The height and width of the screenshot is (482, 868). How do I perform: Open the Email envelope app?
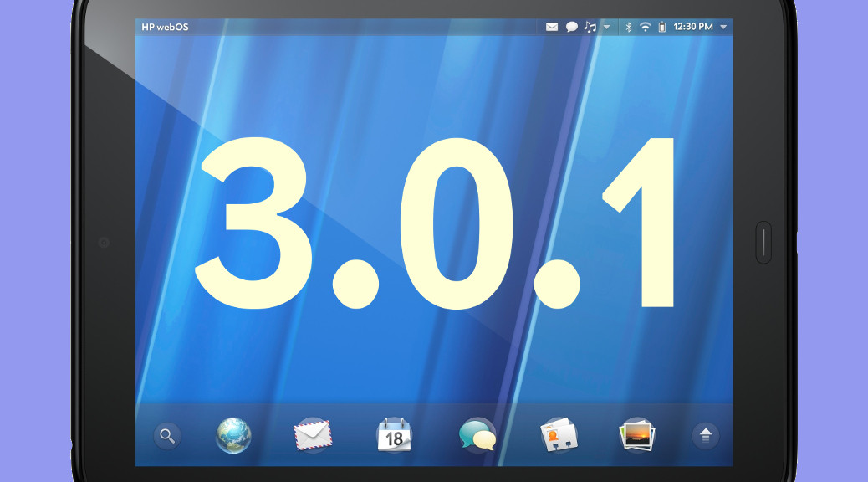[313, 435]
